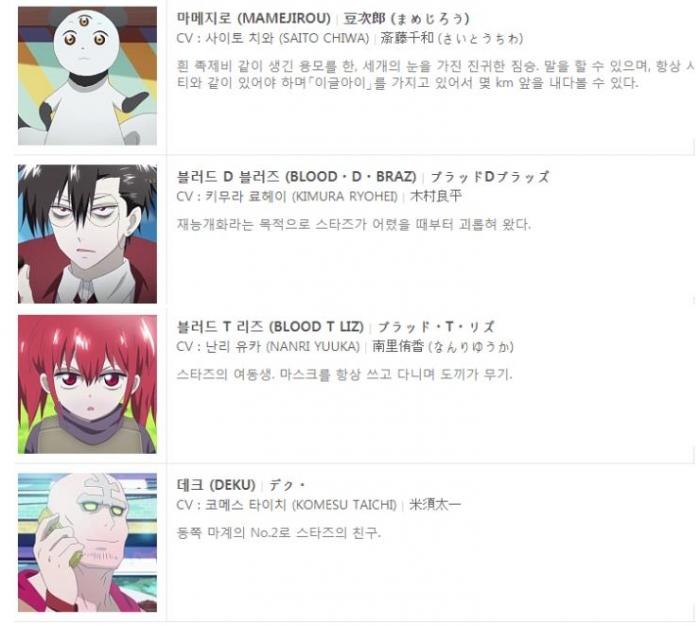Image resolution: width=700 pixels, height=626 pixels.
Task: Click Braz's description about tormenting Staz
Action: 354,224
